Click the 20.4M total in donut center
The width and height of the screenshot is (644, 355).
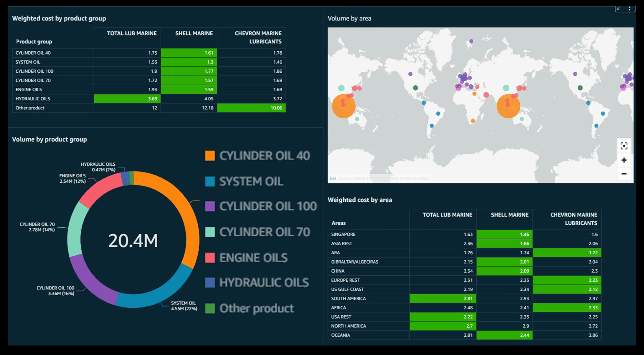[133, 241]
